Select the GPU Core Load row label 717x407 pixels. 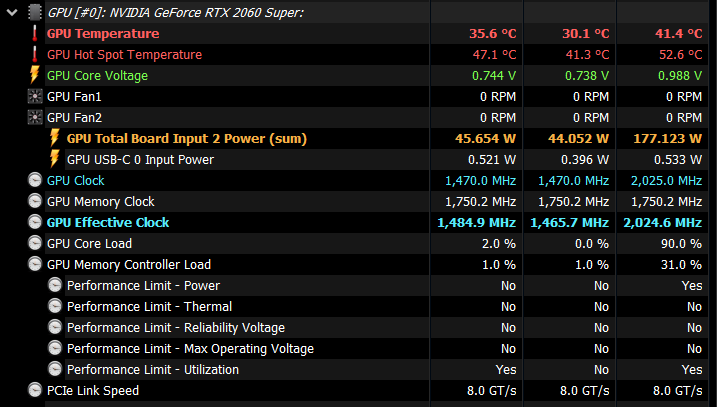point(89,244)
